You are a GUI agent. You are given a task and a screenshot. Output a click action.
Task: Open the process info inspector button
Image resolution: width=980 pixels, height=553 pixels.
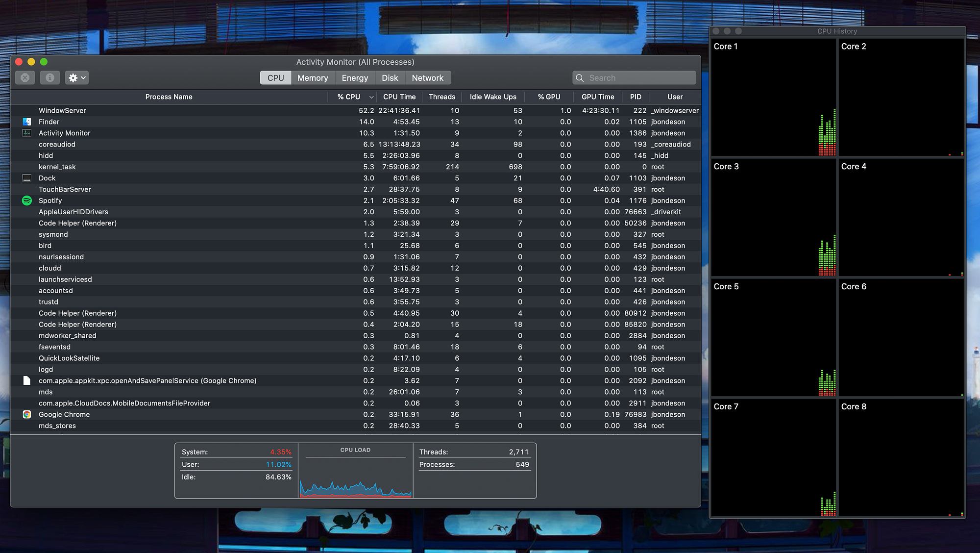(x=49, y=77)
